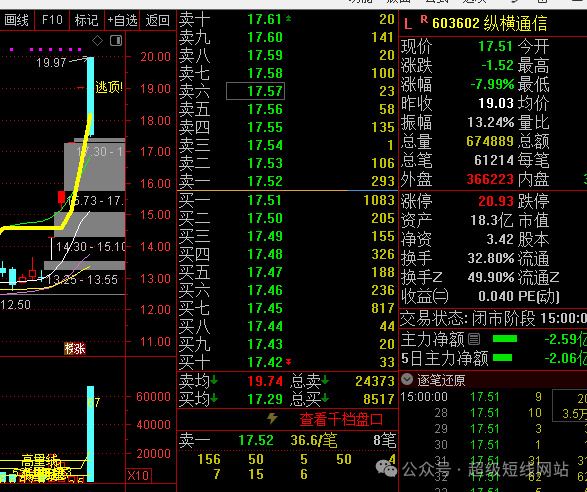The image size is (587, 492).
Task: Expand the 逐笔还原 dropdown arrow
Action: tap(407, 379)
